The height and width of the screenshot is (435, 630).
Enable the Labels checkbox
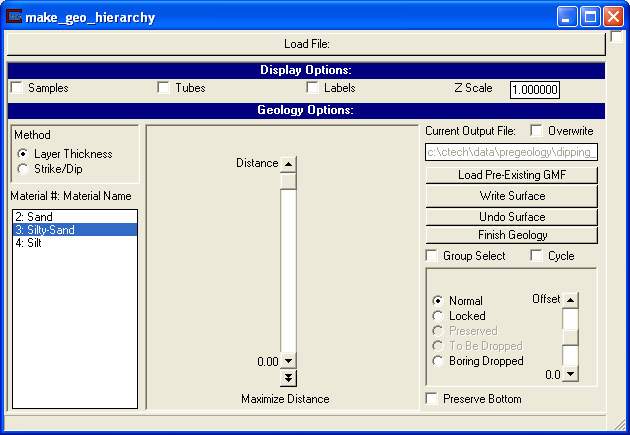pos(312,88)
